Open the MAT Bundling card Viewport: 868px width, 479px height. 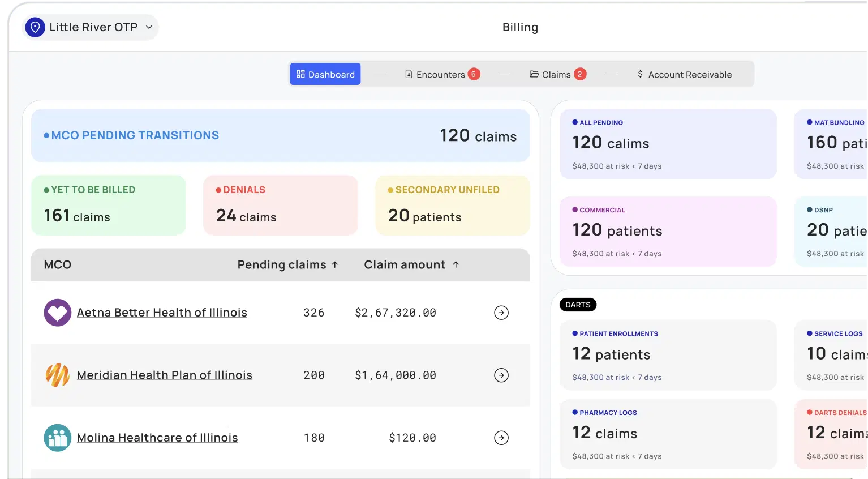click(x=831, y=144)
